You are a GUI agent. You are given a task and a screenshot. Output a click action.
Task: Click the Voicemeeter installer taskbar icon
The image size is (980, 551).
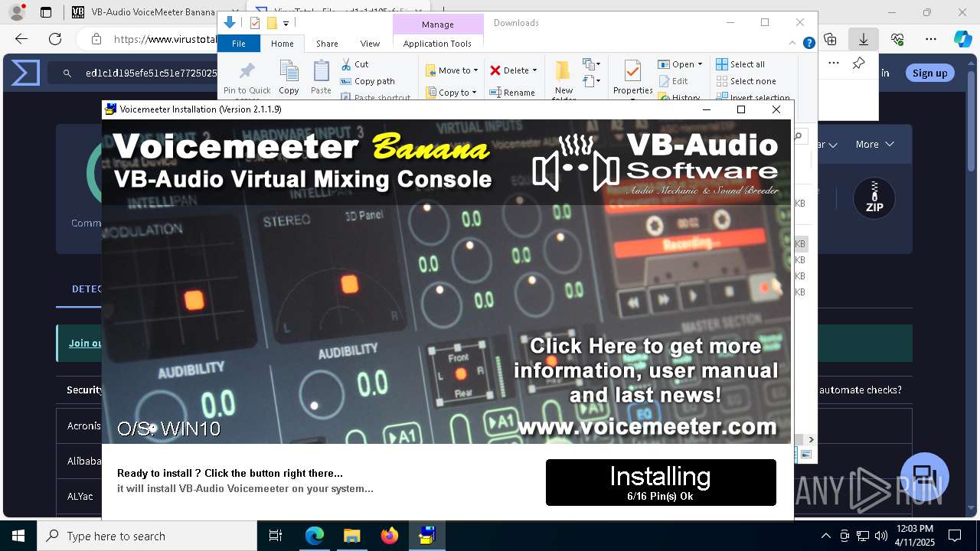(426, 536)
